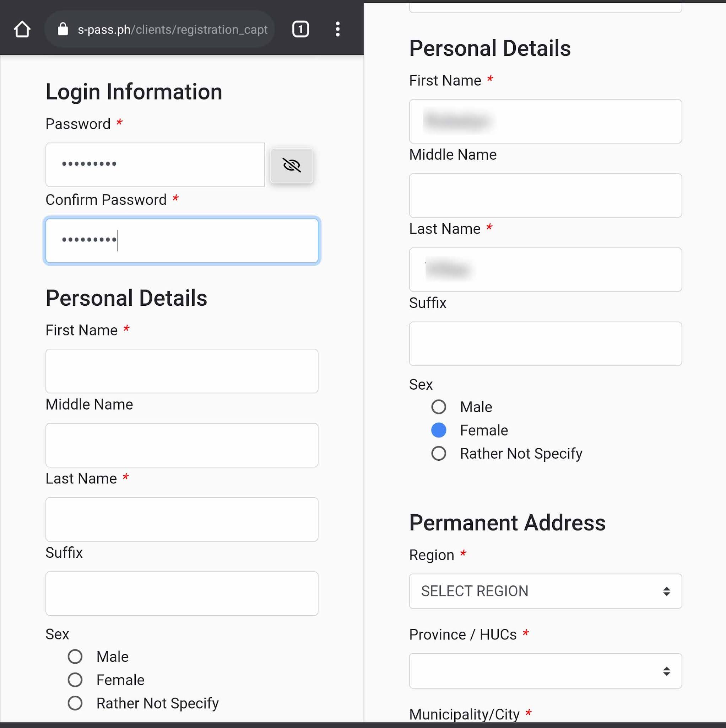The width and height of the screenshot is (726, 728).
Task: Click the Password input field
Action: [155, 165]
